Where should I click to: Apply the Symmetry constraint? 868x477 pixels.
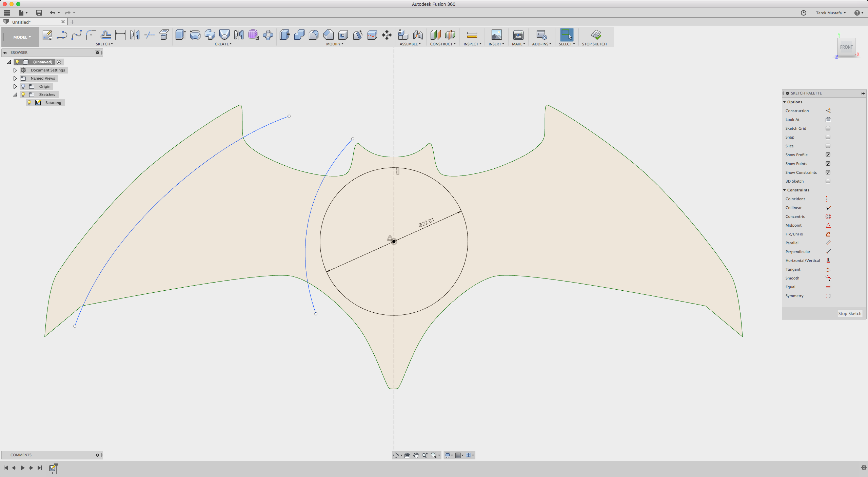(x=828, y=296)
